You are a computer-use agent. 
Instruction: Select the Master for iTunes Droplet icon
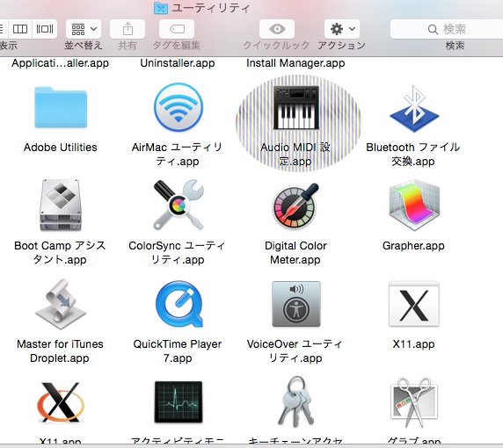pyautogui.click(x=61, y=305)
